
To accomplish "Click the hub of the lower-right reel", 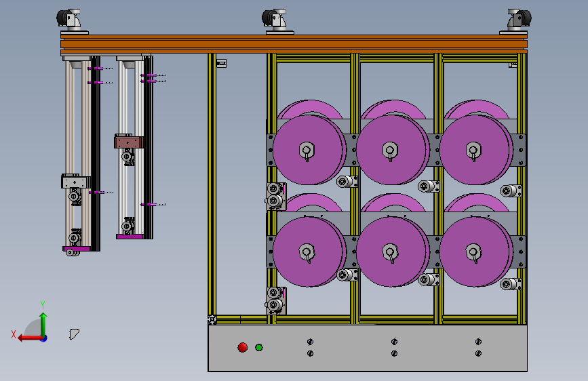I will [473, 252].
